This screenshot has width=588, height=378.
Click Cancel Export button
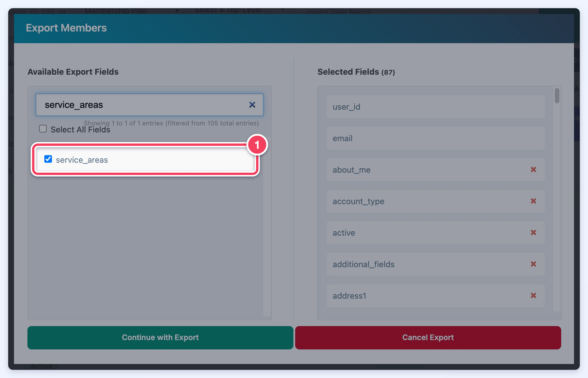pos(428,337)
